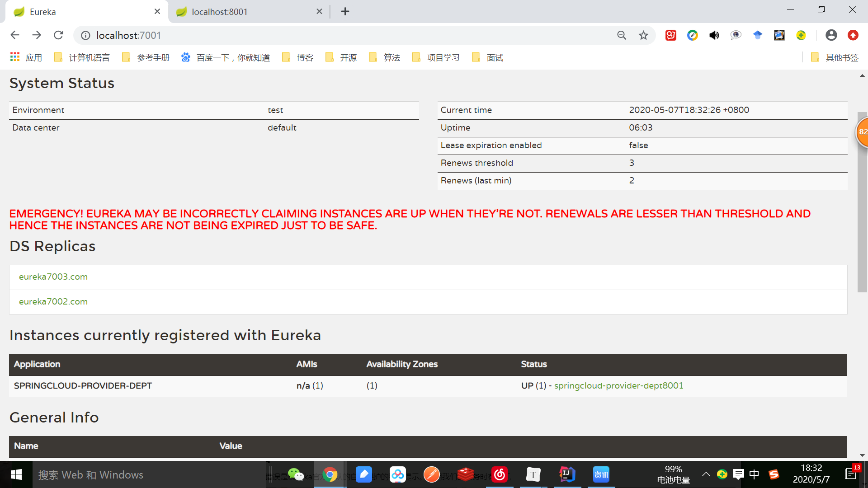This screenshot has height=488, width=868.
Task: Open the zoom magnifier icon in address bar
Action: [622, 35]
